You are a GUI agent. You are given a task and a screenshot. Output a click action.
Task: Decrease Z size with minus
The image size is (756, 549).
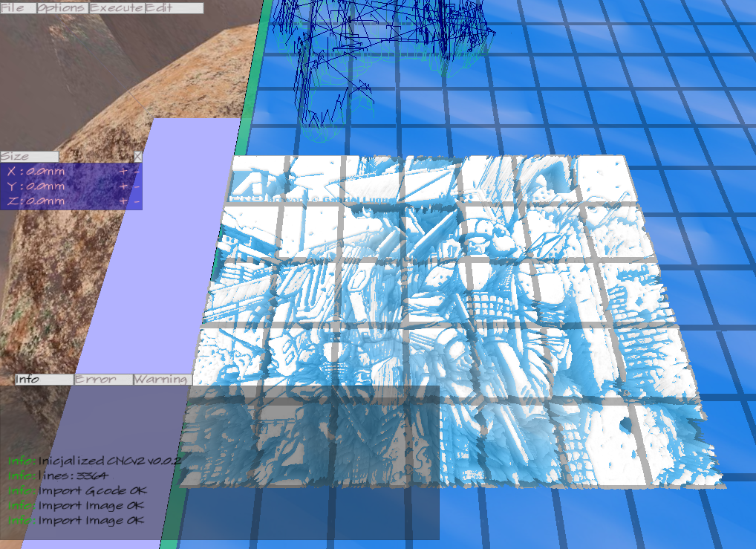click(137, 201)
